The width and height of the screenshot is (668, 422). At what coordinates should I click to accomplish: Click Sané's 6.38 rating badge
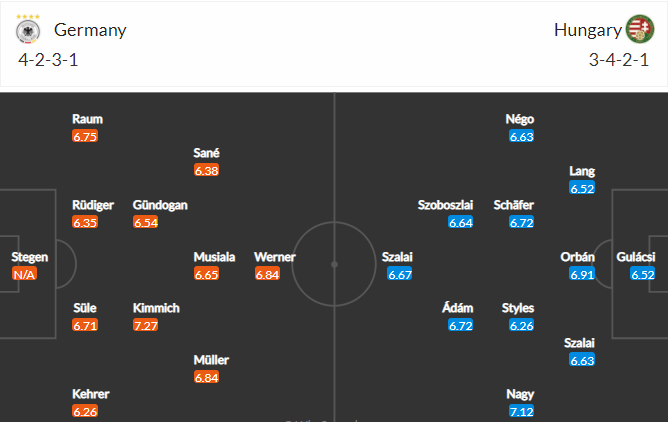click(207, 170)
